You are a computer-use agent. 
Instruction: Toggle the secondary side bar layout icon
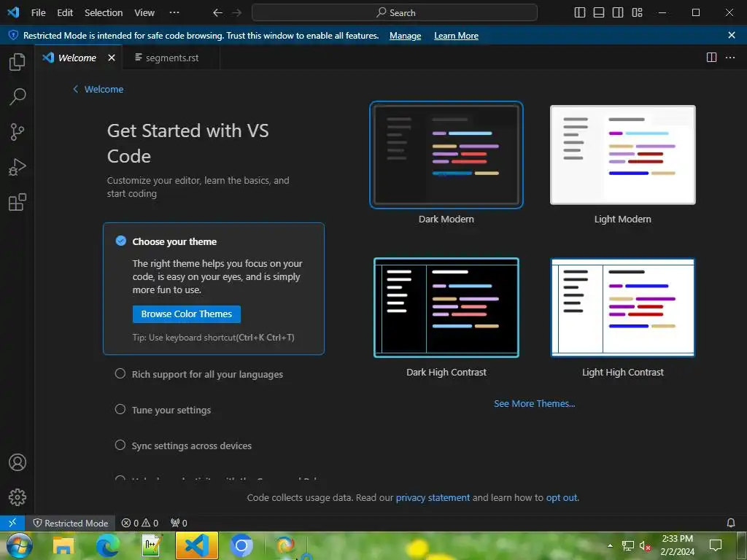(618, 12)
